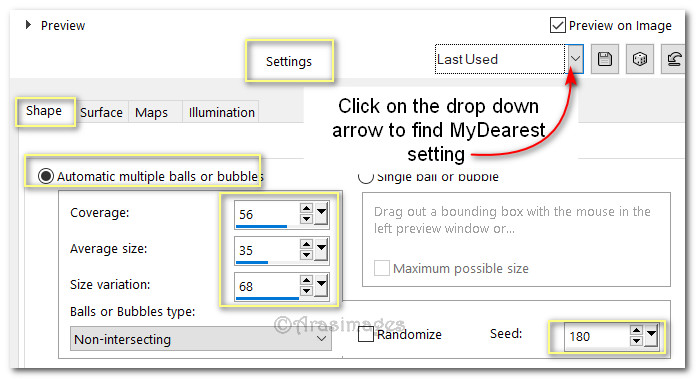Increase Average size with up spinner arrow
The image size is (696, 379).
coord(306,244)
